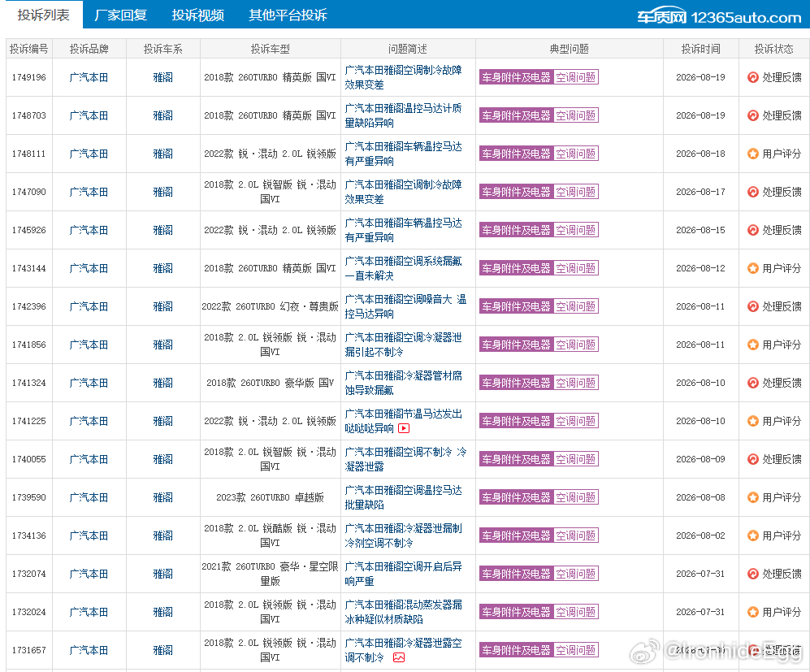Switch to the 投诉列表 tab
Image resolution: width=810 pixels, height=672 pixels.
43,15
